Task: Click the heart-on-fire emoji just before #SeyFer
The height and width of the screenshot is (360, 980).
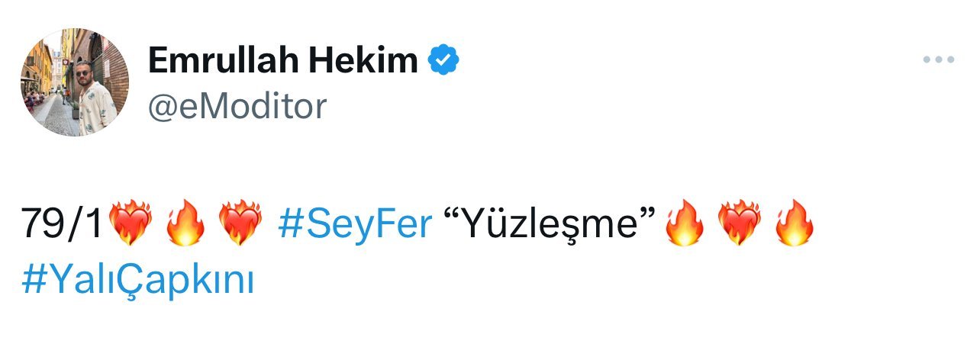Action: coord(240,225)
